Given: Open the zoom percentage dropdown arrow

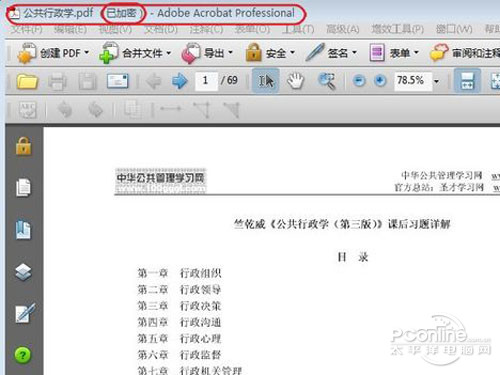Looking at the screenshot, I should (436, 81).
